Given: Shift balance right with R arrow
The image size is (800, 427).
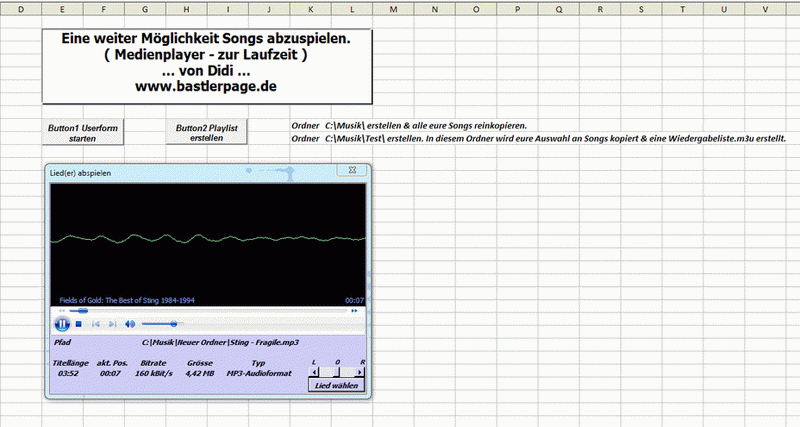Looking at the screenshot, I should click(360, 372).
